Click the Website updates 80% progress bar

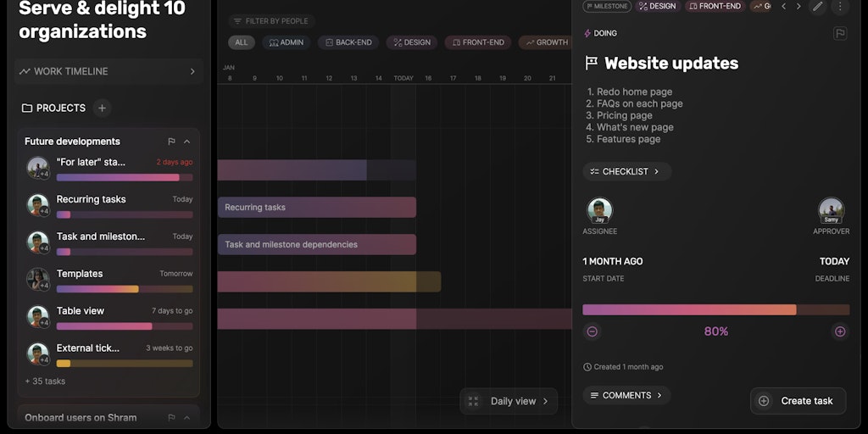pos(715,310)
